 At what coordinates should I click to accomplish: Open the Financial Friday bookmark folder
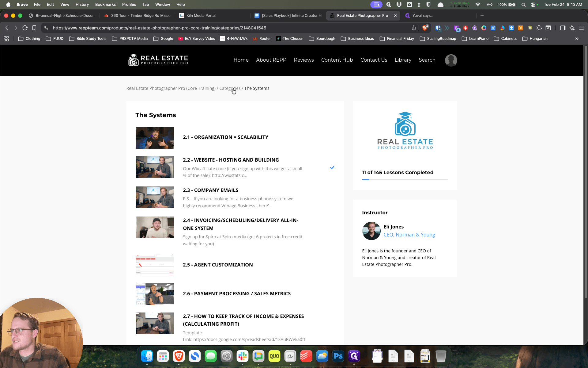pos(397,39)
